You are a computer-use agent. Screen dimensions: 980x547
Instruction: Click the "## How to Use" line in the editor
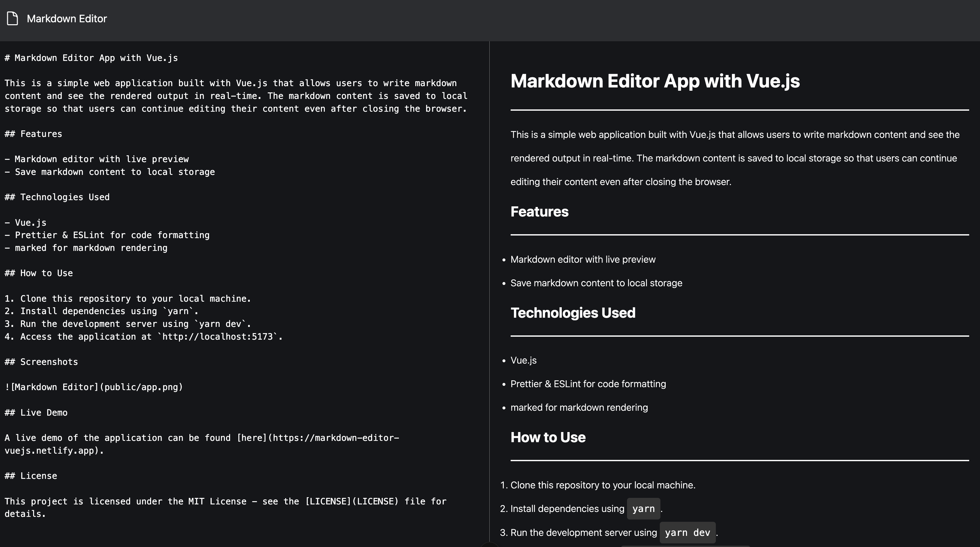click(x=39, y=273)
